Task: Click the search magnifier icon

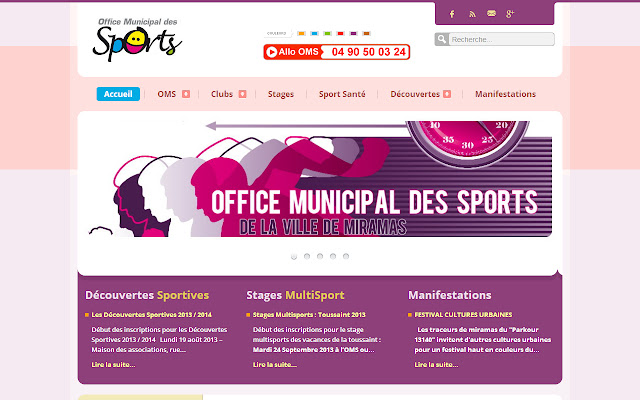Action: (442, 39)
